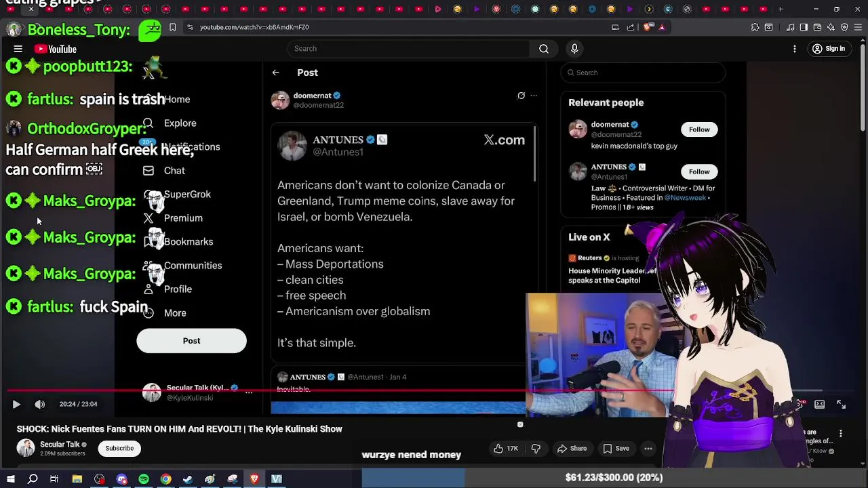Open the Brave wallet icon
Viewport: 868px width, 488px height.
click(817, 27)
